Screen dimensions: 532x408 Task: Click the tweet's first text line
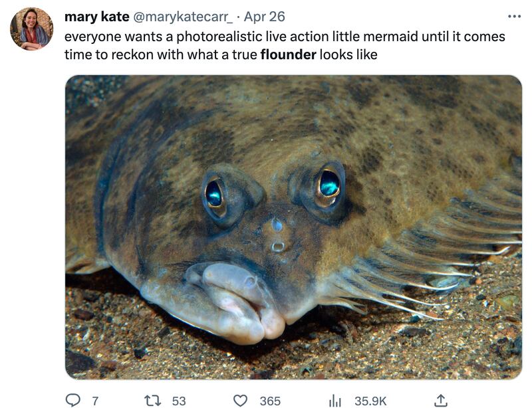pos(285,36)
